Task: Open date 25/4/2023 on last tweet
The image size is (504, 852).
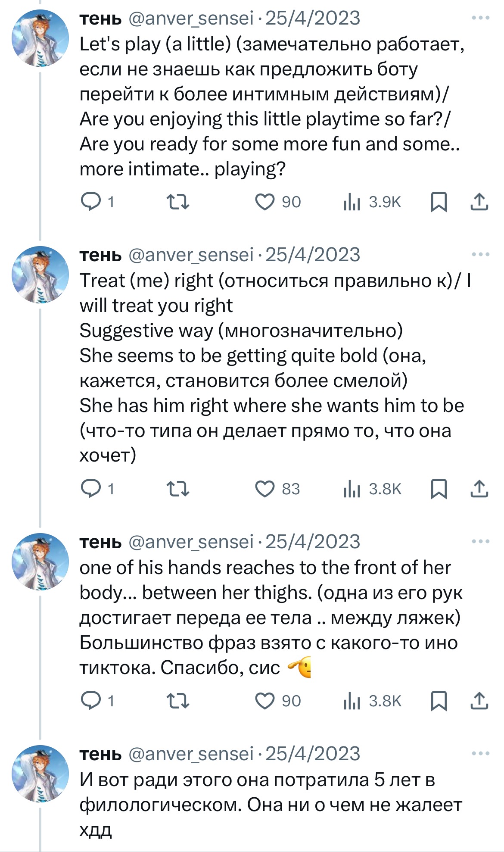Action: (313, 754)
